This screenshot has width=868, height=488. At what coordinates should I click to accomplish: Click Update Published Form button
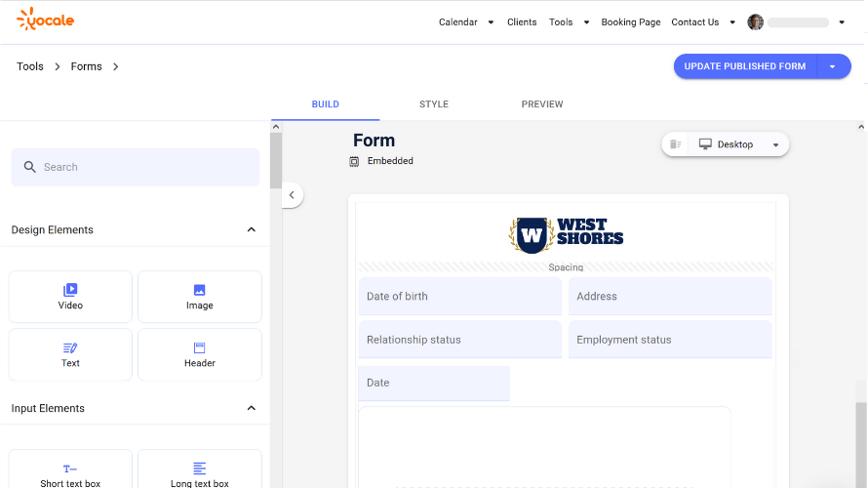pyautogui.click(x=745, y=66)
